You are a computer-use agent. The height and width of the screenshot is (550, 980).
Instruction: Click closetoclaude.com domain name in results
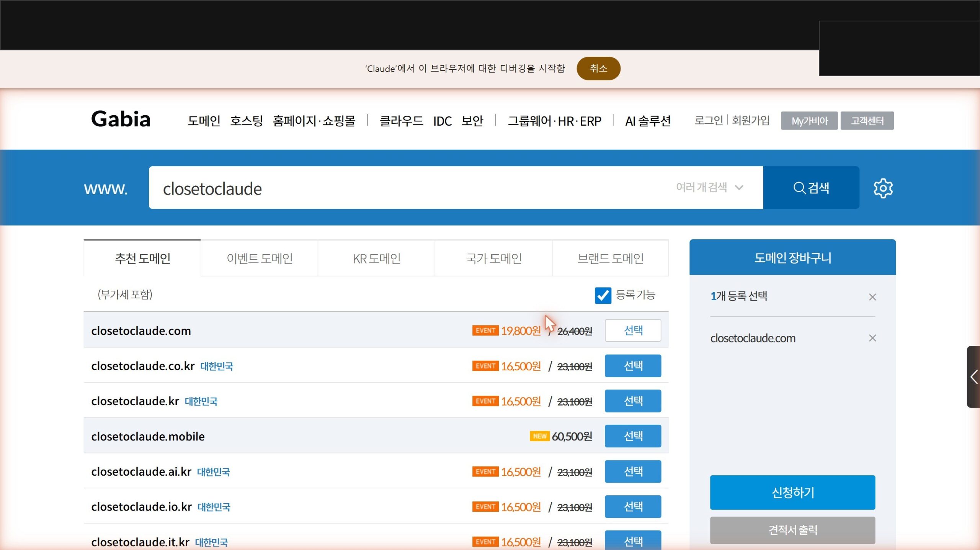click(141, 331)
